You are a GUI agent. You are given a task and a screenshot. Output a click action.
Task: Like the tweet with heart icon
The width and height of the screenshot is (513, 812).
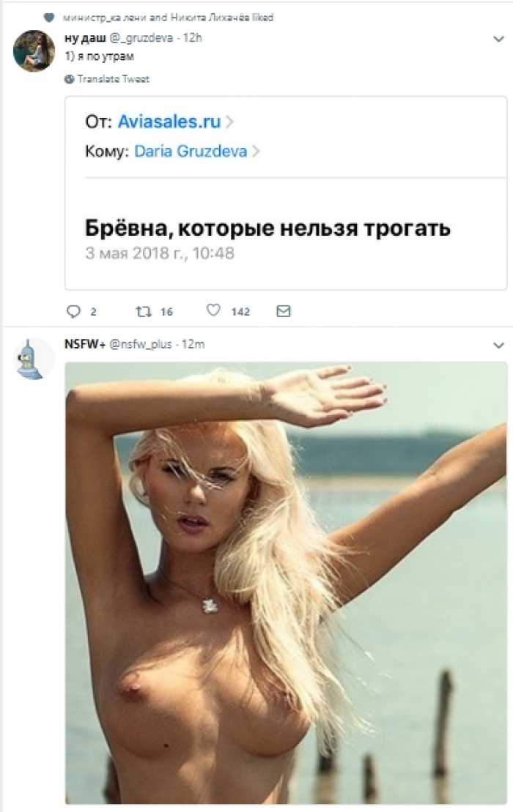[213, 310]
